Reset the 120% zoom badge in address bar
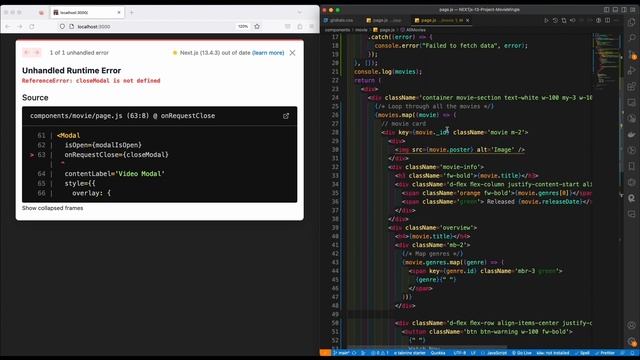The width and height of the screenshot is (640, 360). pyautogui.click(x=243, y=27)
